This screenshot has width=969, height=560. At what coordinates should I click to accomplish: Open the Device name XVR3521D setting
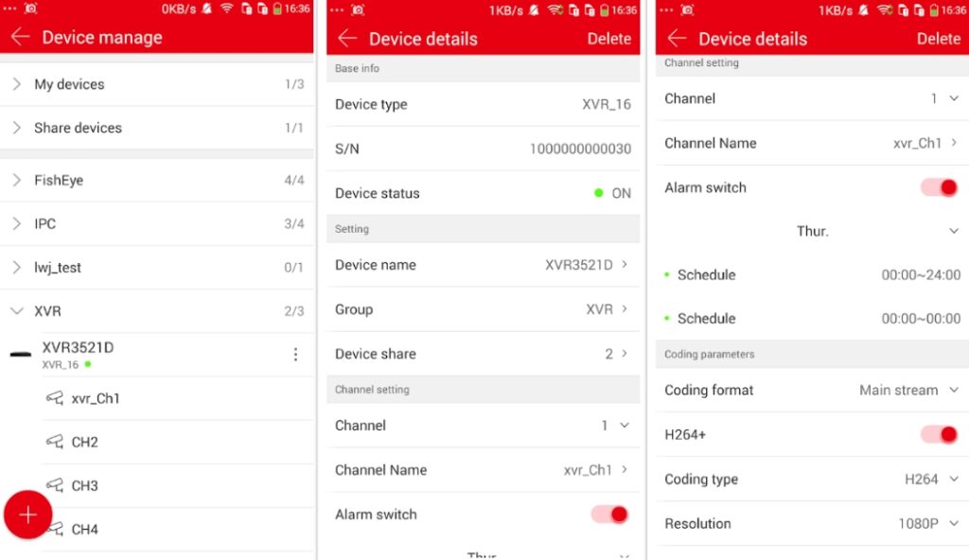click(x=483, y=265)
